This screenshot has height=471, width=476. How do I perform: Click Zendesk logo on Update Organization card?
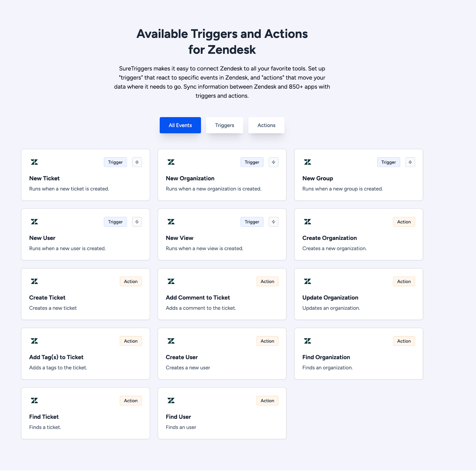pos(308,281)
